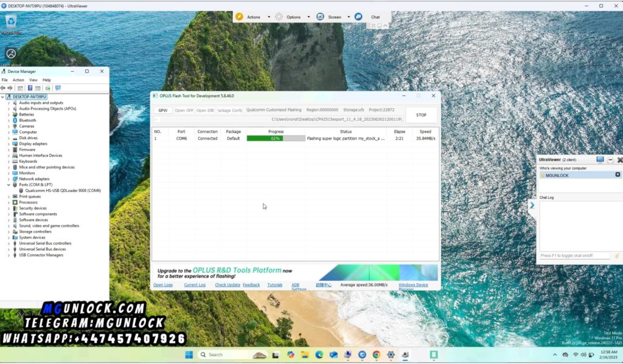Collapse the Ports (COM & LPT) node

(9, 185)
